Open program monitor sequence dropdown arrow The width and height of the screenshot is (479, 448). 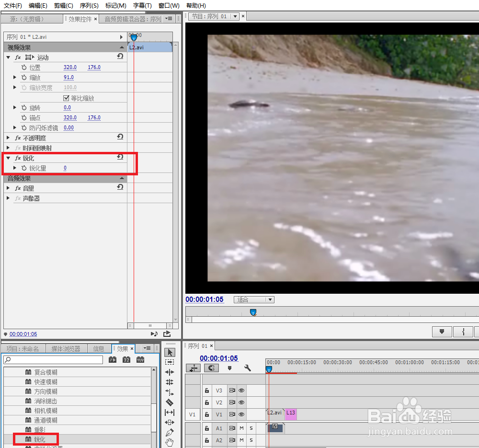[x=235, y=16]
